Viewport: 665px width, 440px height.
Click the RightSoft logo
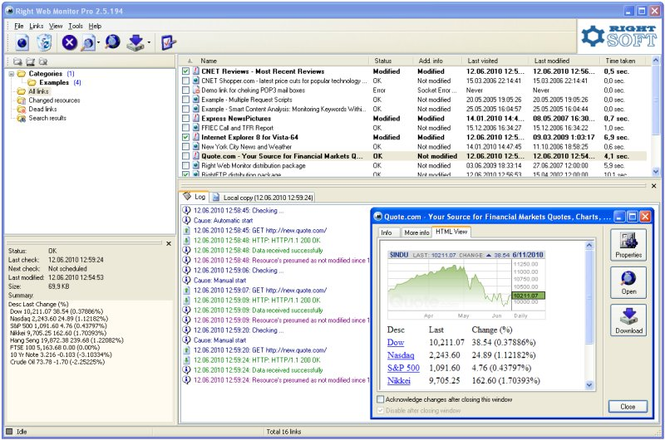(619, 36)
